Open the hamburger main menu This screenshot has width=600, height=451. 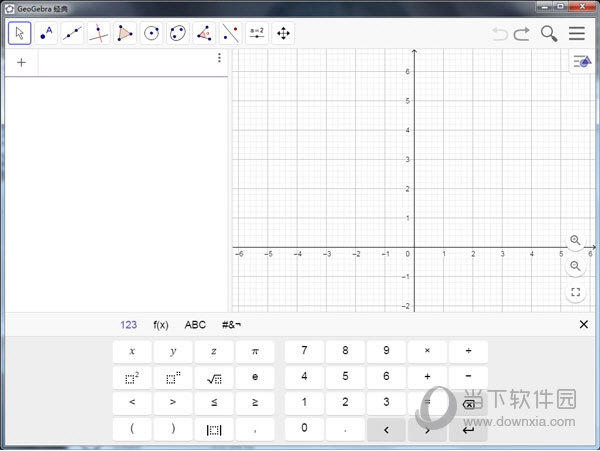click(577, 34)
